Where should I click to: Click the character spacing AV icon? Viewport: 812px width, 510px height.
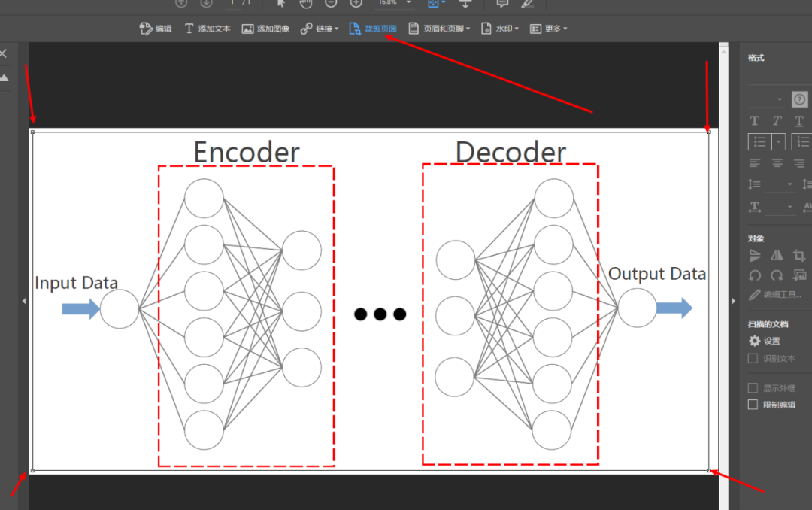click(x=807, y=207)
